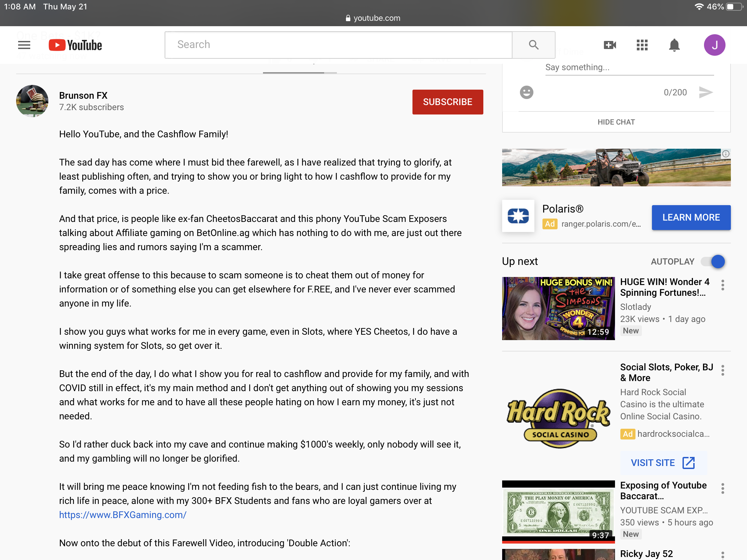
Task: Tap the lock icon beside youtube.com
Action: click(x=348, y=18)
